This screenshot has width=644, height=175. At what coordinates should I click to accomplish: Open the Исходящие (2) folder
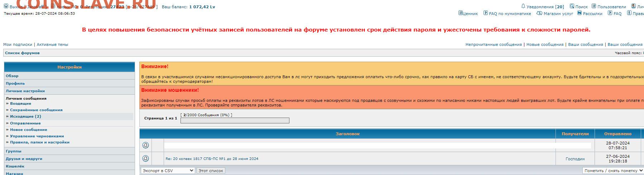click(25, 117)
